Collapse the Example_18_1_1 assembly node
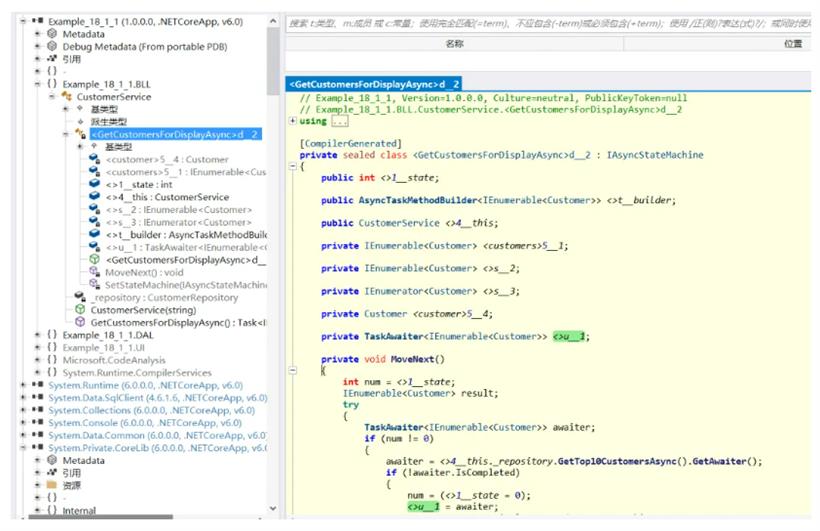The image size is (820, 531). [x=23, y=21]
